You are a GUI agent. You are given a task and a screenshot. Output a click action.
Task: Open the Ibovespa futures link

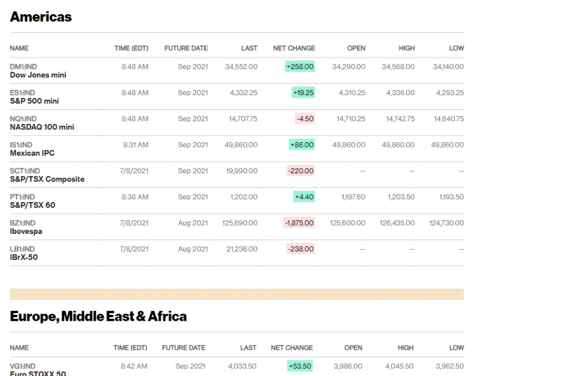(26, 231)
